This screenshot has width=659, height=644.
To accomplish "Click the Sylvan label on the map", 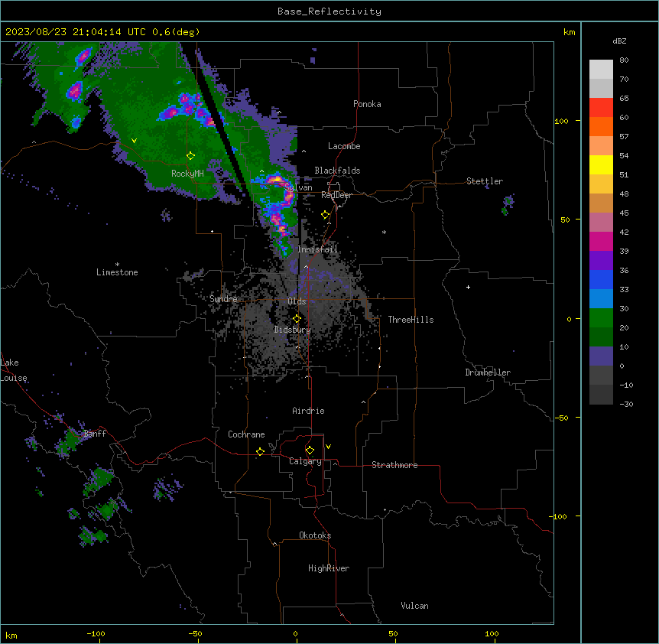I will 298,187.
